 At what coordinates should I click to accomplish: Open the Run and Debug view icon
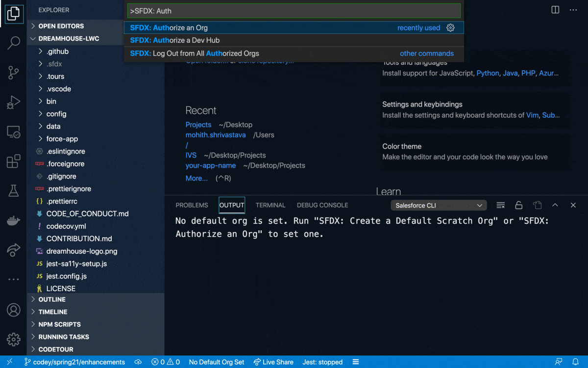click(14, 102)
